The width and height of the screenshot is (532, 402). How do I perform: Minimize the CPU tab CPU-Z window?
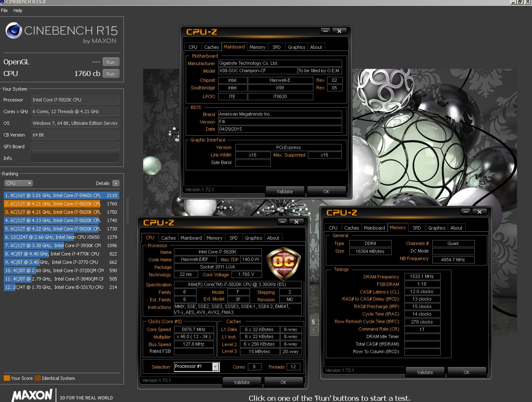coord(282,222)
